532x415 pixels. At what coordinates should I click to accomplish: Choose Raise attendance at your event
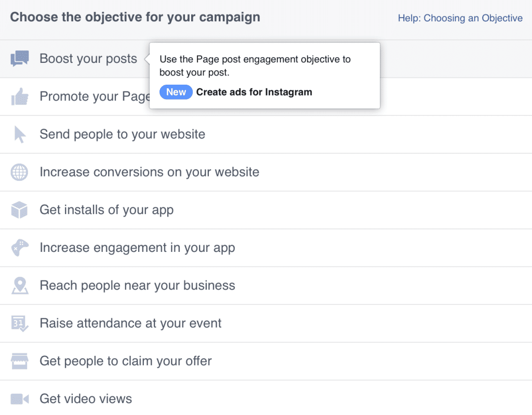[x=130, y=324]
